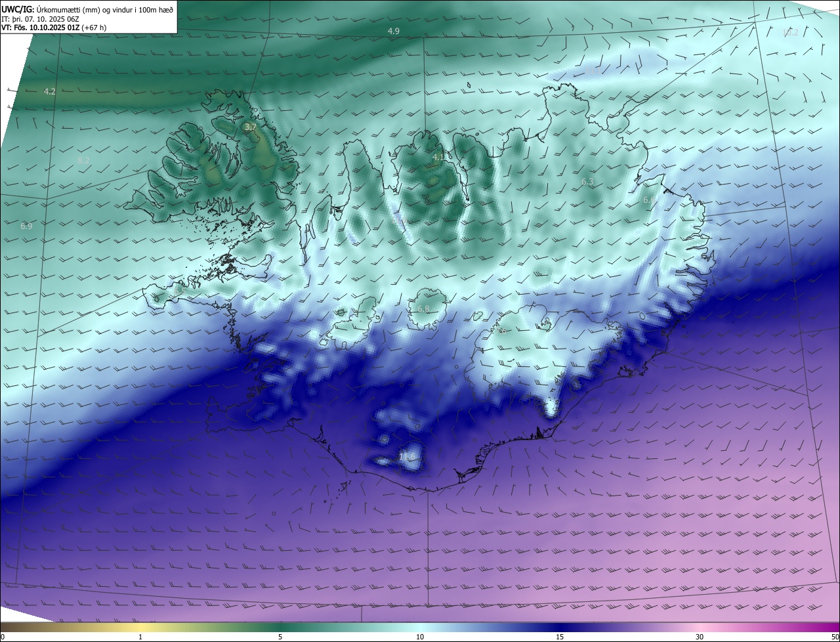Click the title "Úrkomumætti (mm) og vindur í 100m hæð"
The image size is (840, 642).
pos(105,10)
